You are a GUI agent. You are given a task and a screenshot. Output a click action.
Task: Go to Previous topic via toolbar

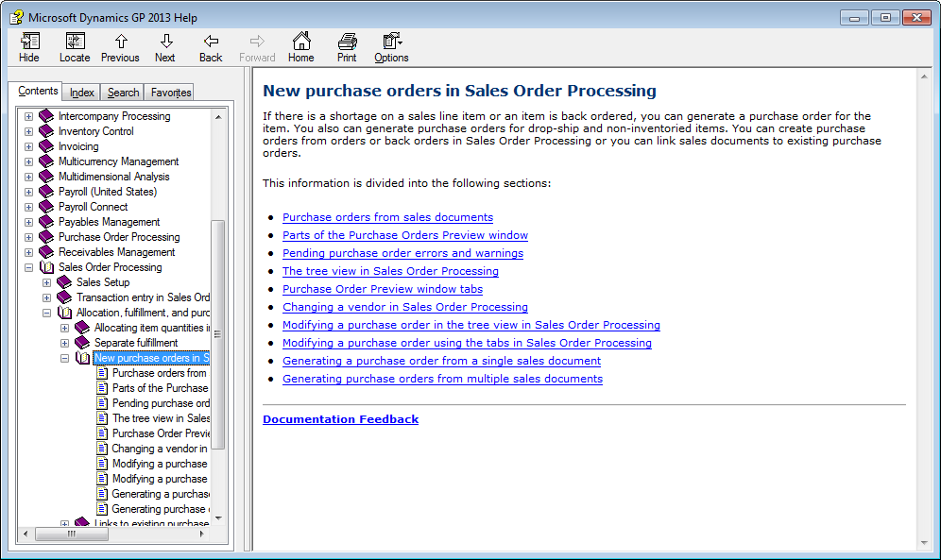121,42
